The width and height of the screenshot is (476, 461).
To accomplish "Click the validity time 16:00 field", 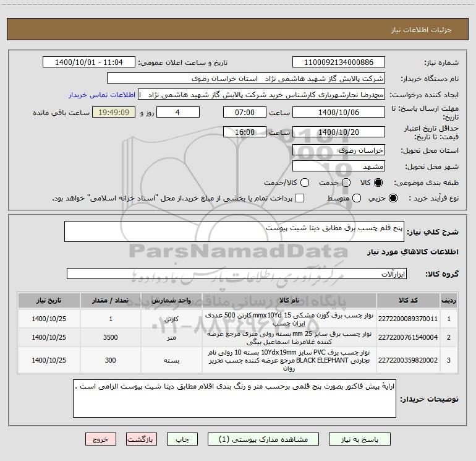I will [x=245, y=132].
